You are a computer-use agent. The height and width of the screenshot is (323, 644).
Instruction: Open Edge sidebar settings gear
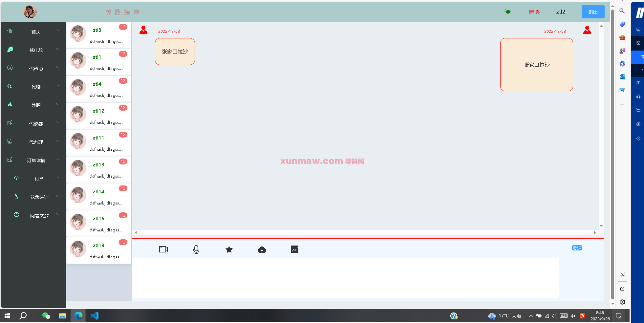pos(622,302)
